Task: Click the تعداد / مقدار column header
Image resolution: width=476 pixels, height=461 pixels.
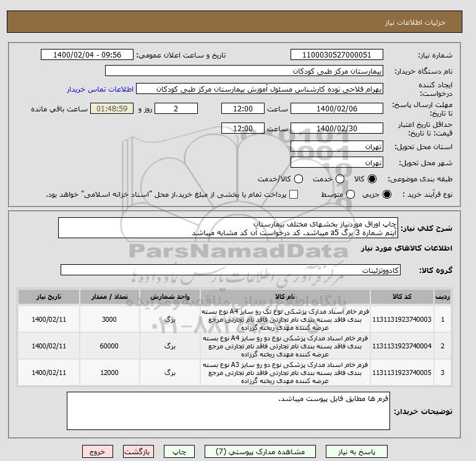Action: (109, 297)
